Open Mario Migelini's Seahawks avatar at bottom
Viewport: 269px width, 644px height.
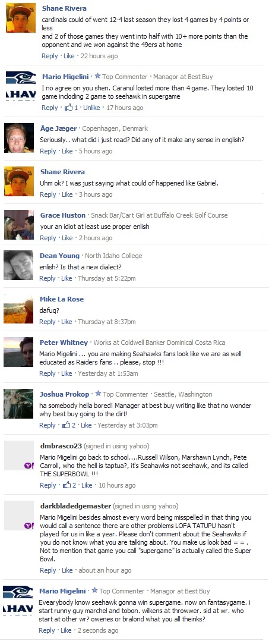click(x=18, y=601)
